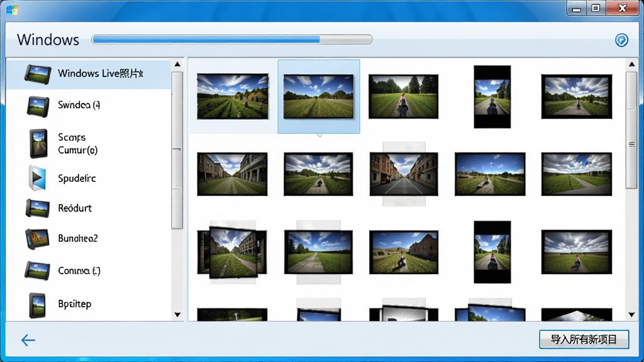Select last thumbnail in top row
This screenshot has height=362, width=644.
click(x=577, y=96)
